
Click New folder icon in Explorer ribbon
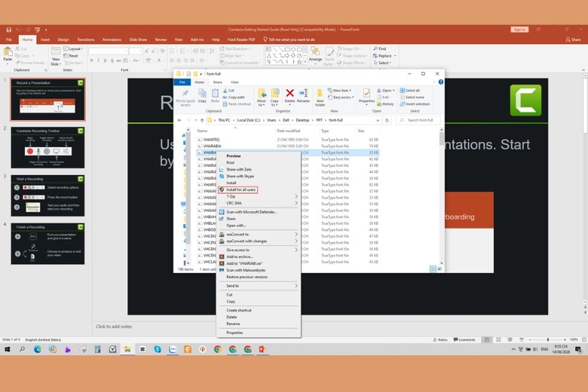click(320, 93)
